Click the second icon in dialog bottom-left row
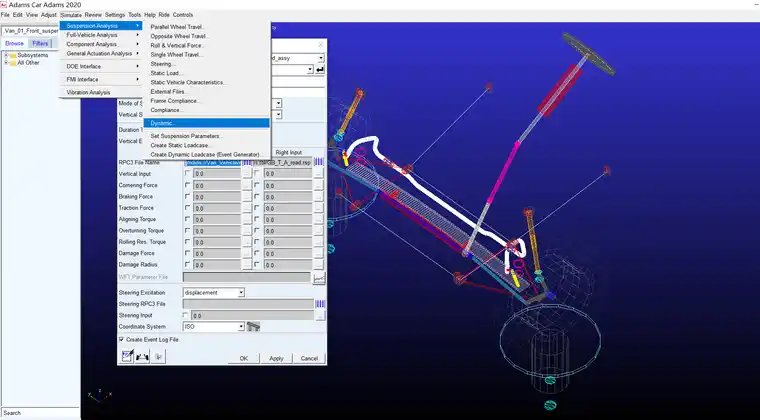Screen dimensions: 760x420 142,357
